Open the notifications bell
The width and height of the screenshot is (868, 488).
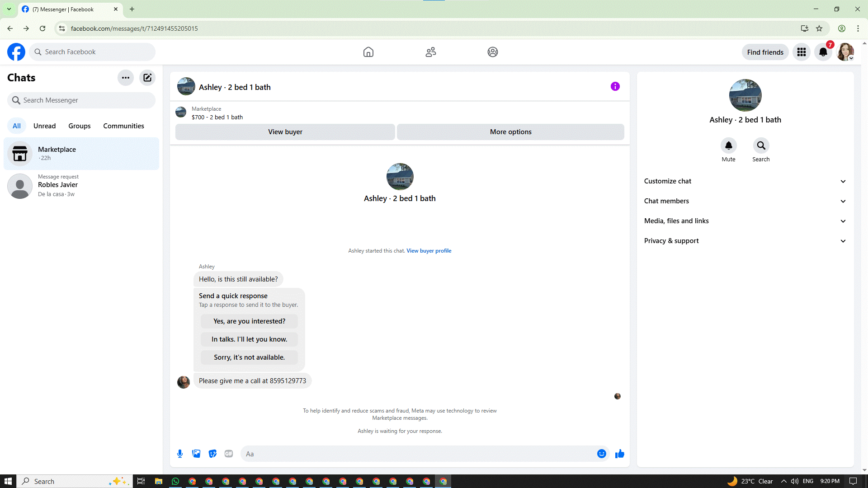pos(823,52)
